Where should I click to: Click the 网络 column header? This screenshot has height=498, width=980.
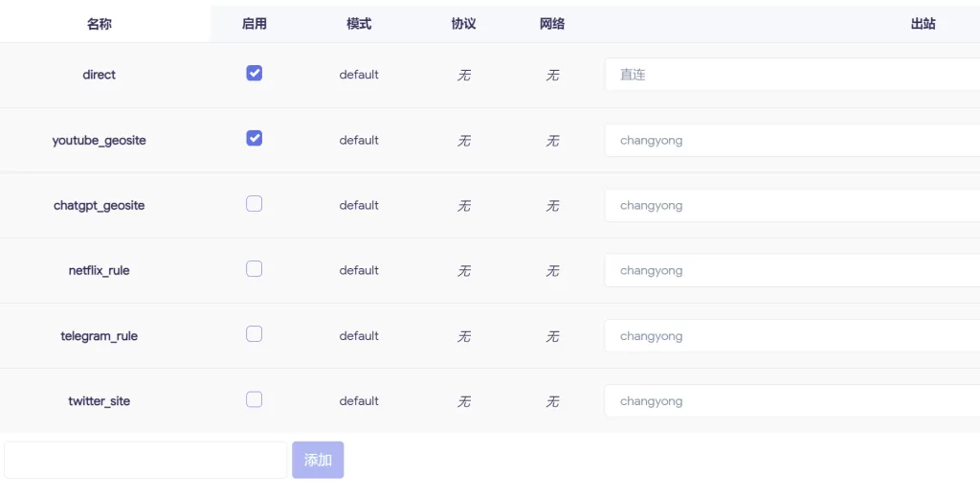coord(552,24)
